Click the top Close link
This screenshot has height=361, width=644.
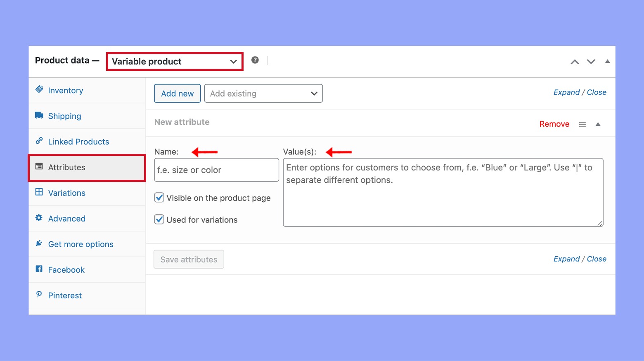(597, 92)
